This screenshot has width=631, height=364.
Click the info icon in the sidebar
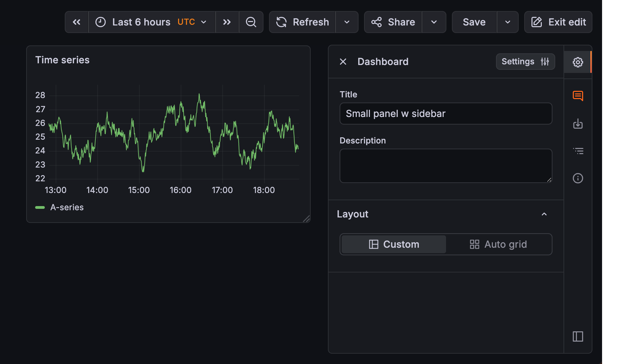(578, 178)
